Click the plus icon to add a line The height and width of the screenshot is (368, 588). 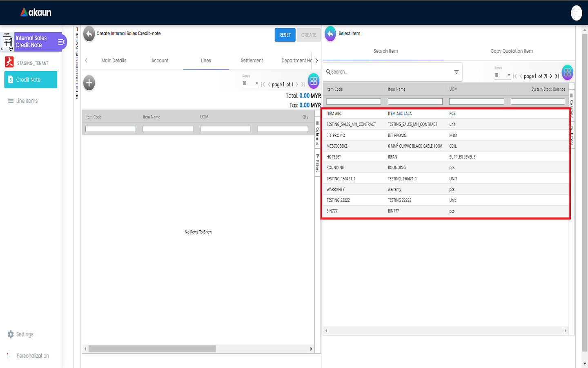click(x=89, y=83)
